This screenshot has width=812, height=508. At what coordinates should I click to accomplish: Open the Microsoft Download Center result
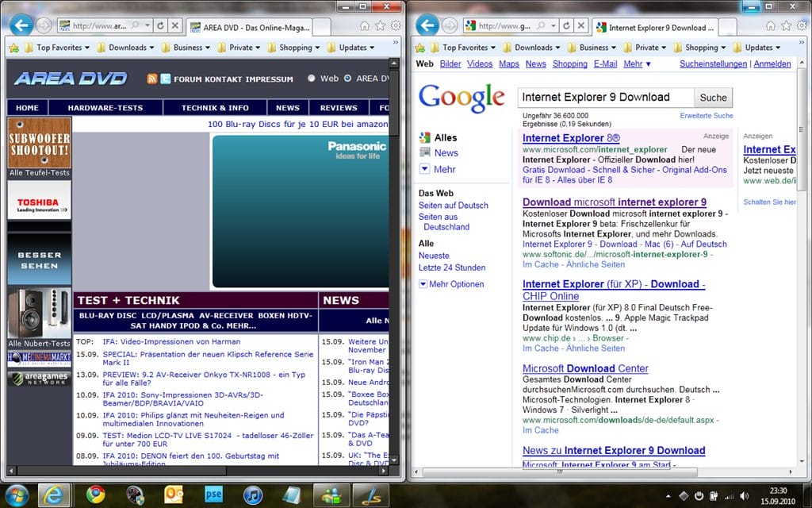(585, 368)
